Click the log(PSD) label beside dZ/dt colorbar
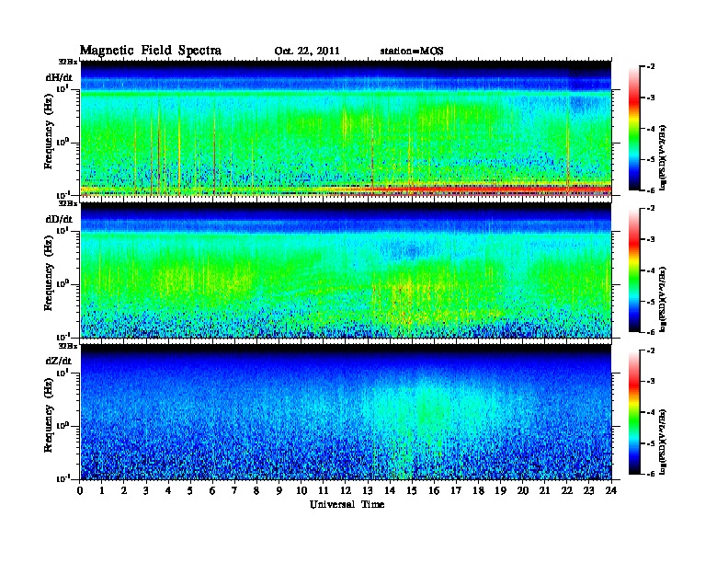Screen dimensions: 728x563 (663, 442)
